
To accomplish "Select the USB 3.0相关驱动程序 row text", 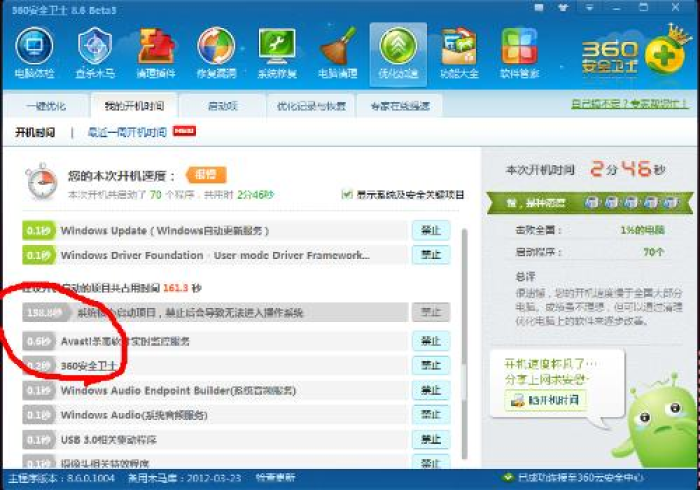I will click(x=108, y=440).
